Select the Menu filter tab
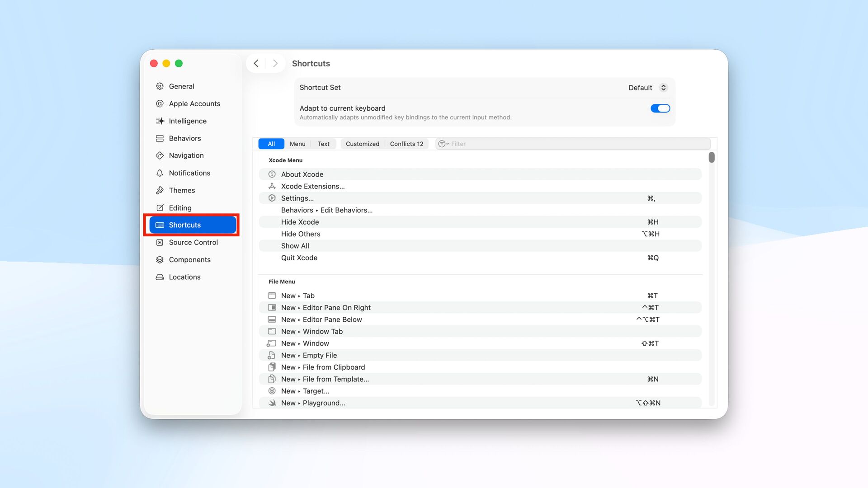This screenshot has width=868, height=488. (x=297, y=144)
